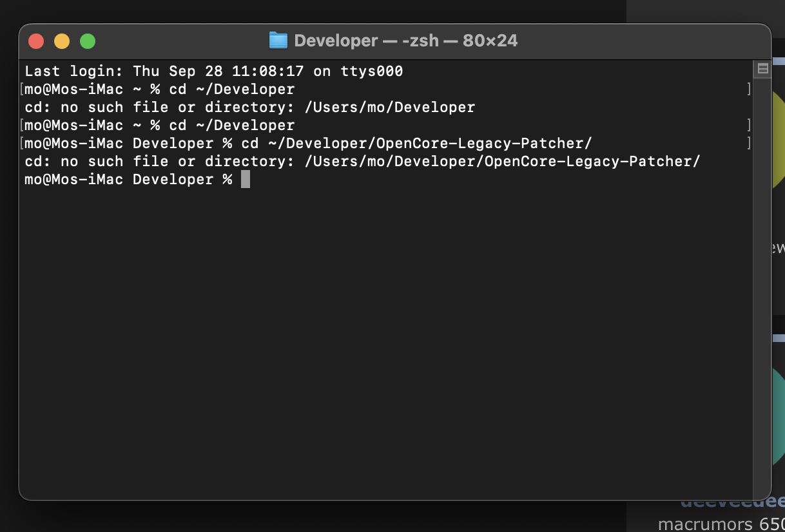Zoom Terminal window with green button

pyautogui.click(x=88, y=41)
